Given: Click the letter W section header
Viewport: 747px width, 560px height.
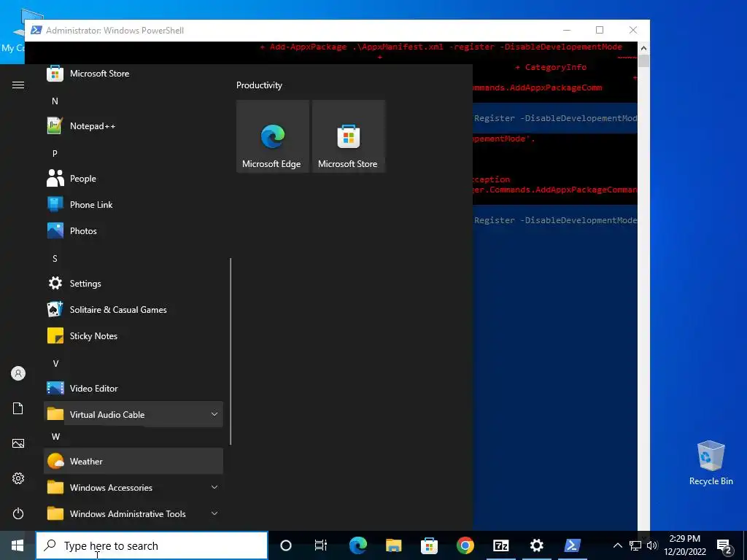Looking at the screenshot, I should [55, 436].
